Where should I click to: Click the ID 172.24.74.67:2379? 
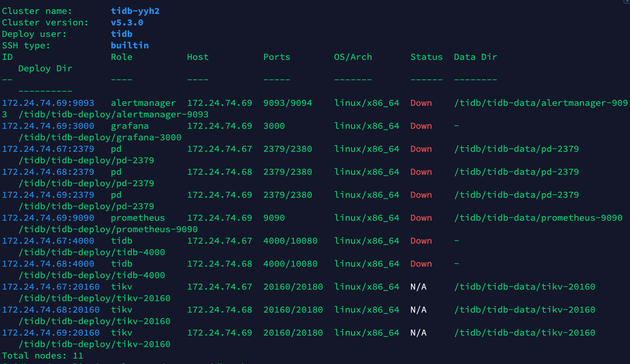pyautogui.click(x=48, y=149)
